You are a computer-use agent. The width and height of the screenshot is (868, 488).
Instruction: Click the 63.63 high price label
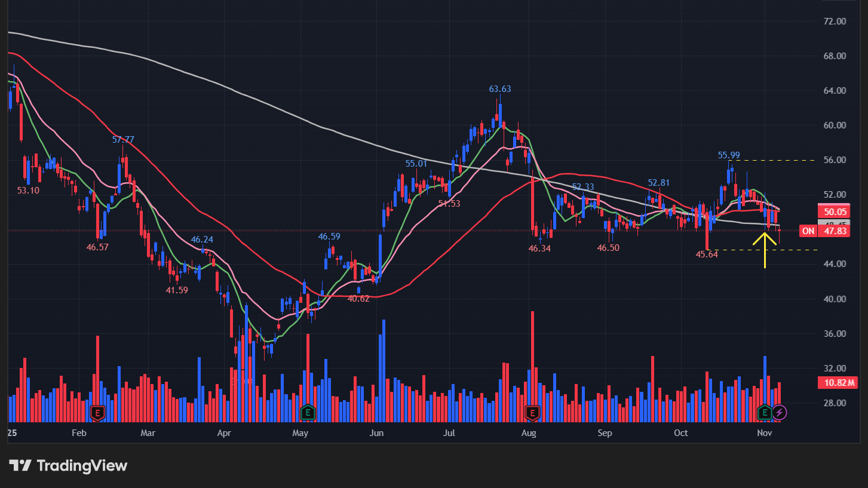pyautogui.click(x=499, y=89)
